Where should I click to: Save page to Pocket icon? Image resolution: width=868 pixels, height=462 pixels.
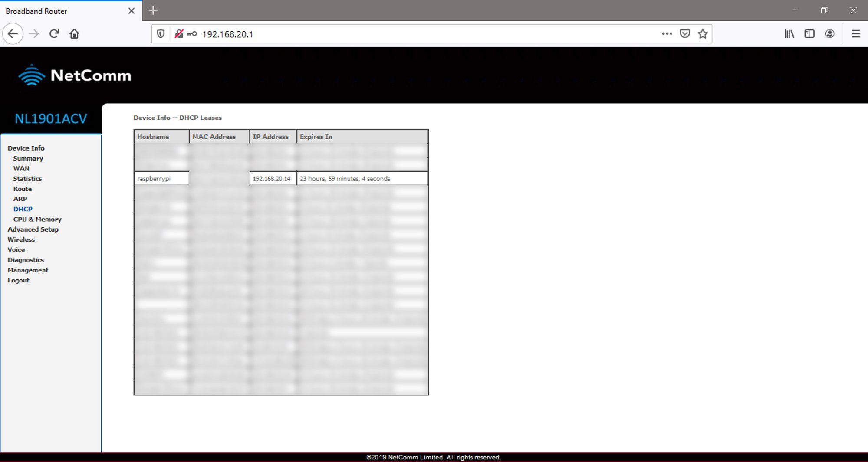click(685, 34)
